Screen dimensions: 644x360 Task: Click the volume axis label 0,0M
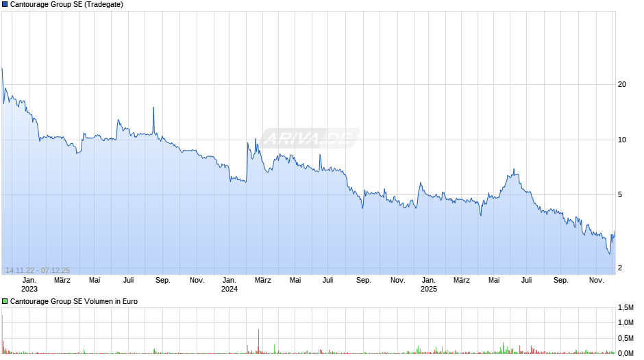coord(626,353)
